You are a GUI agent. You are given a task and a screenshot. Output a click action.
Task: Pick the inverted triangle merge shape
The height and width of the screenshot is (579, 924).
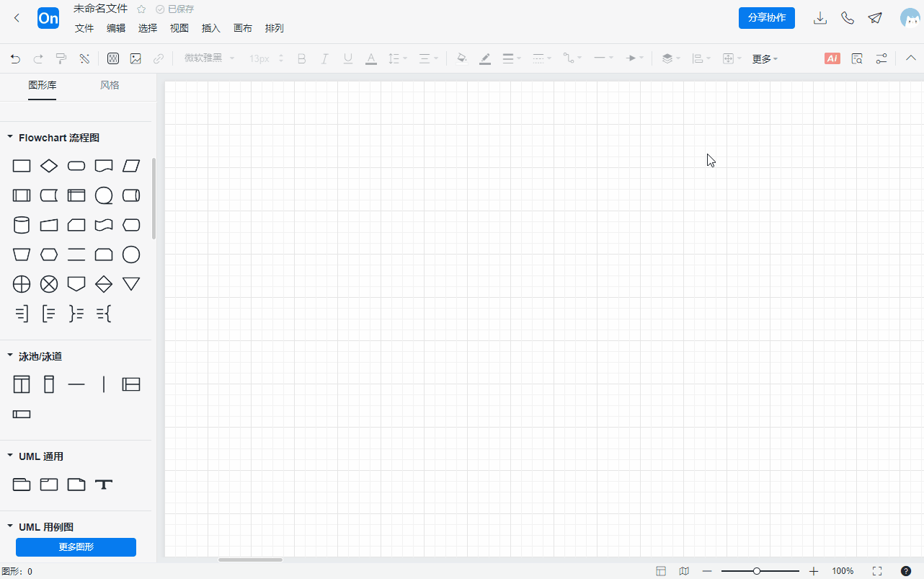(131, 284)
